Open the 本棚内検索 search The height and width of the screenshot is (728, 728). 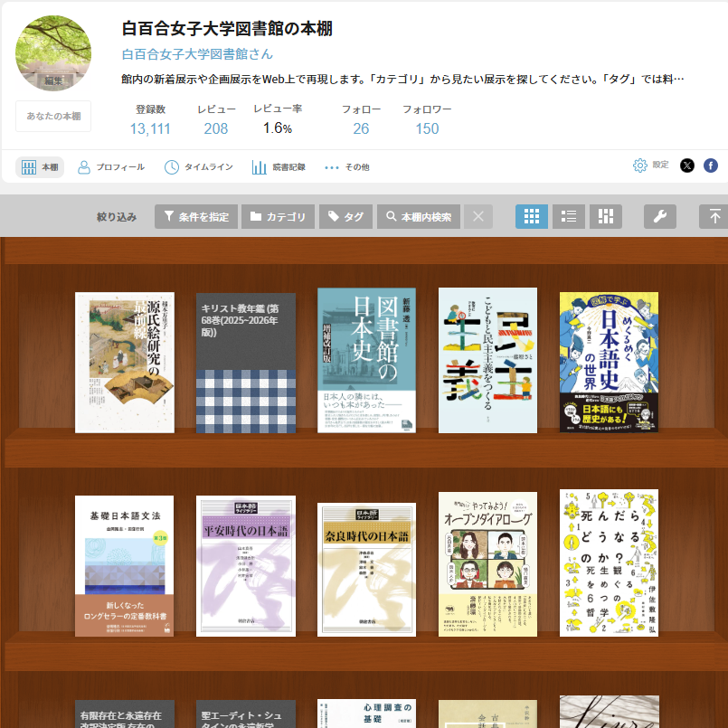[x=418, y=216]
